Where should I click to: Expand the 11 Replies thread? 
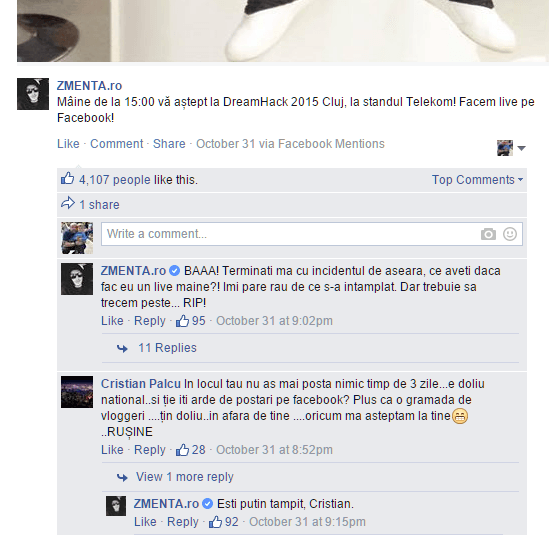167,348
